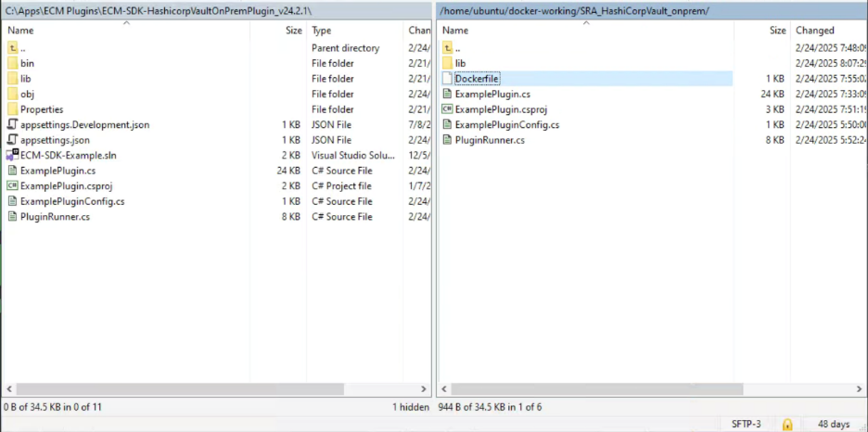The height and width of the screenshot is (432, 868).
Task: Click remote panel scrollbar left arrow
Action: pyautogui.click(x=444, y=389)
